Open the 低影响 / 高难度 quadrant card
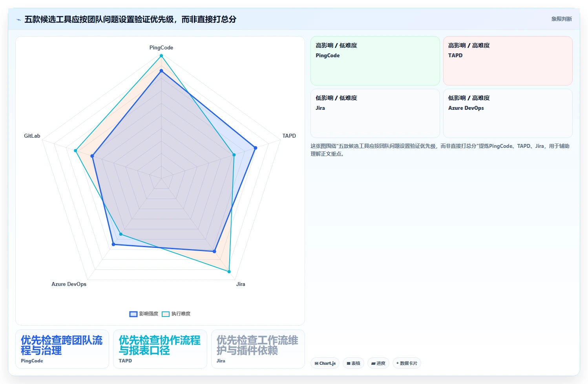 pyautogui.click(x=508, y=113)
